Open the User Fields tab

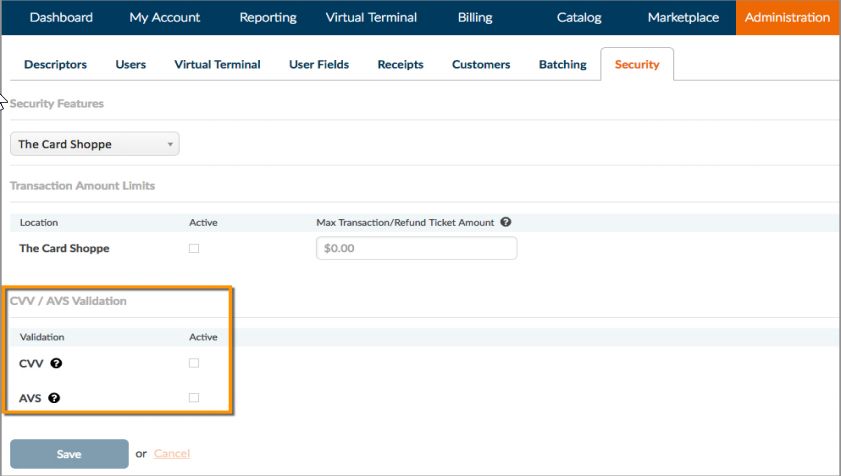tap(319, 64)
